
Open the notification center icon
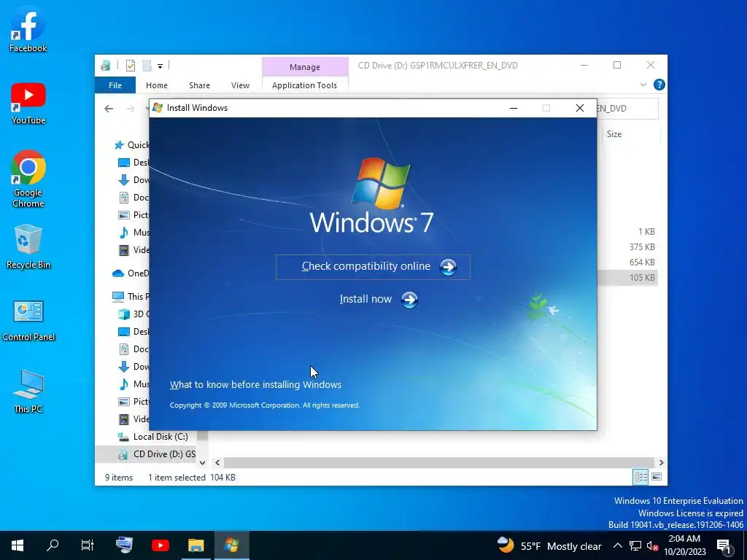(x=724, y=545)
